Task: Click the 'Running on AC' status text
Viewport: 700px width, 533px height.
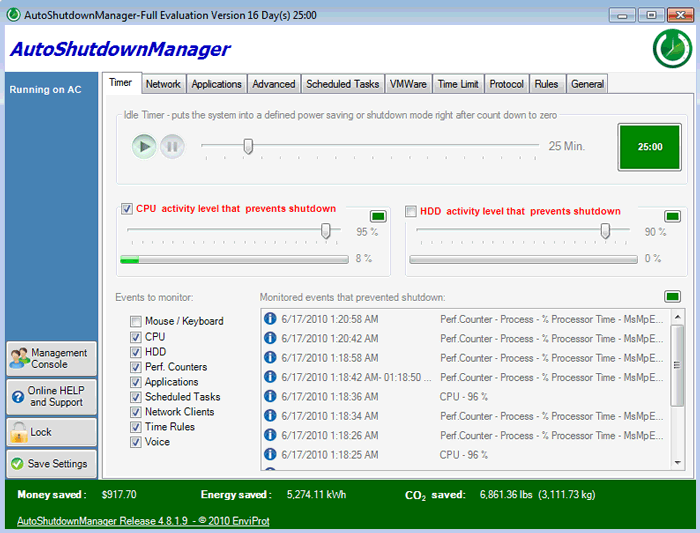Action: (46, 89)
